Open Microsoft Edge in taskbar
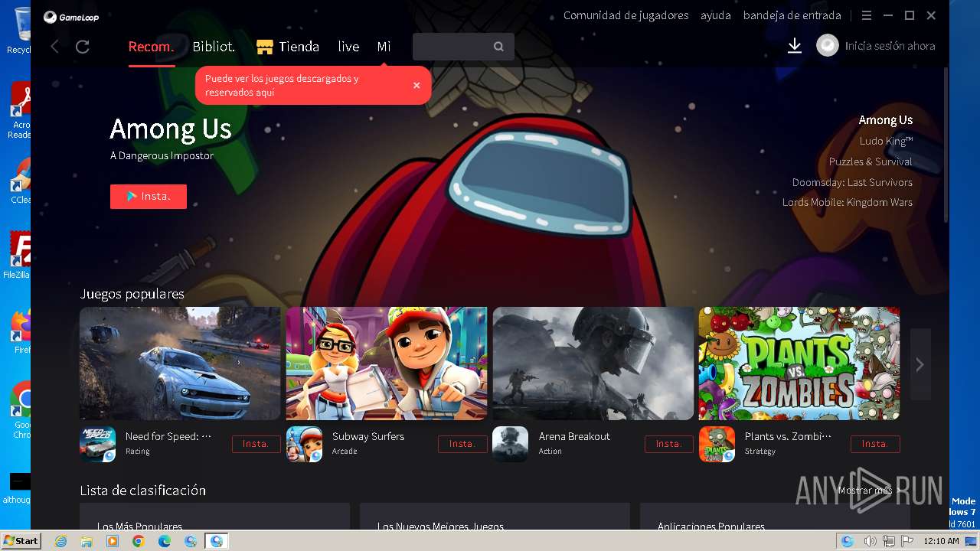Screen dimensions: 980x551 (x=165, y=541)
